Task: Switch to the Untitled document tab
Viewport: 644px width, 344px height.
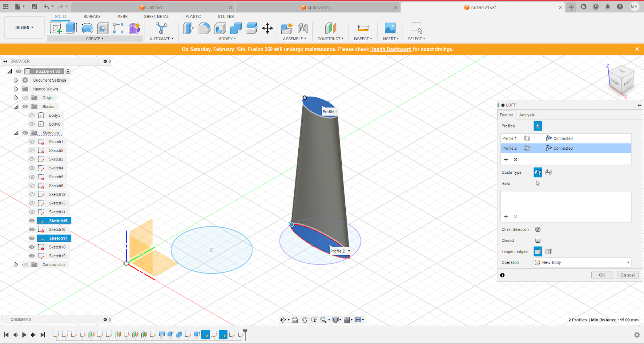Action: coord(154,7)
